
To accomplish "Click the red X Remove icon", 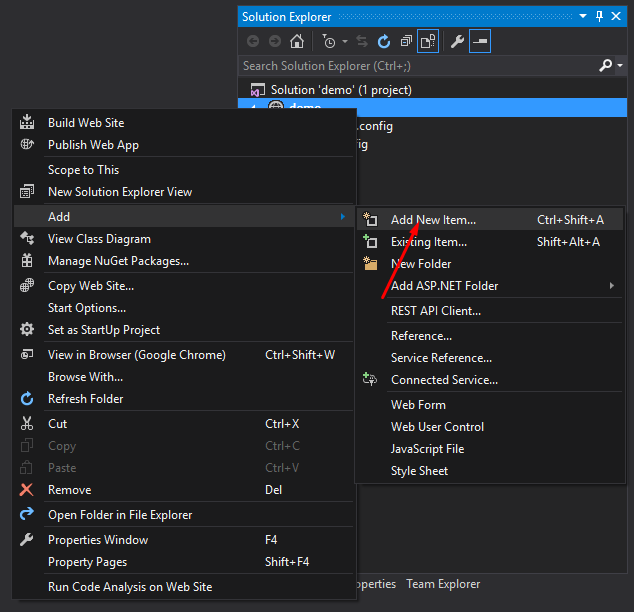I will coord(27,490).
